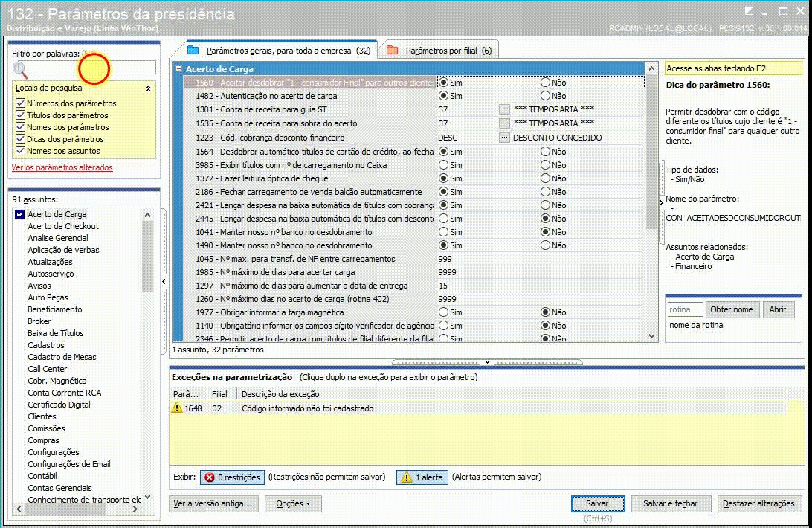Screen dimensions: 812x528
Task: Select Certificado Digital subject
Action: (59, 405)
